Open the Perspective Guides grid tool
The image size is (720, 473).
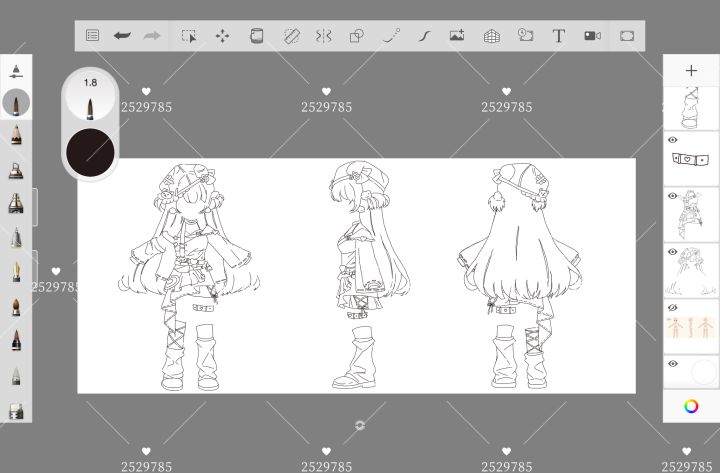click(492, 36)
